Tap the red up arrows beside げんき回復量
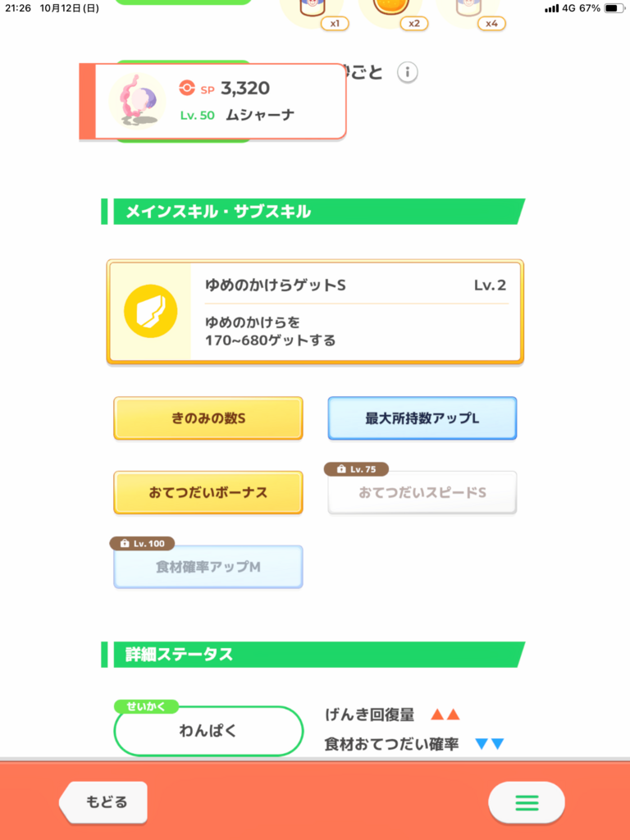Viewport: 630px width, 840px height. point(445,714)
